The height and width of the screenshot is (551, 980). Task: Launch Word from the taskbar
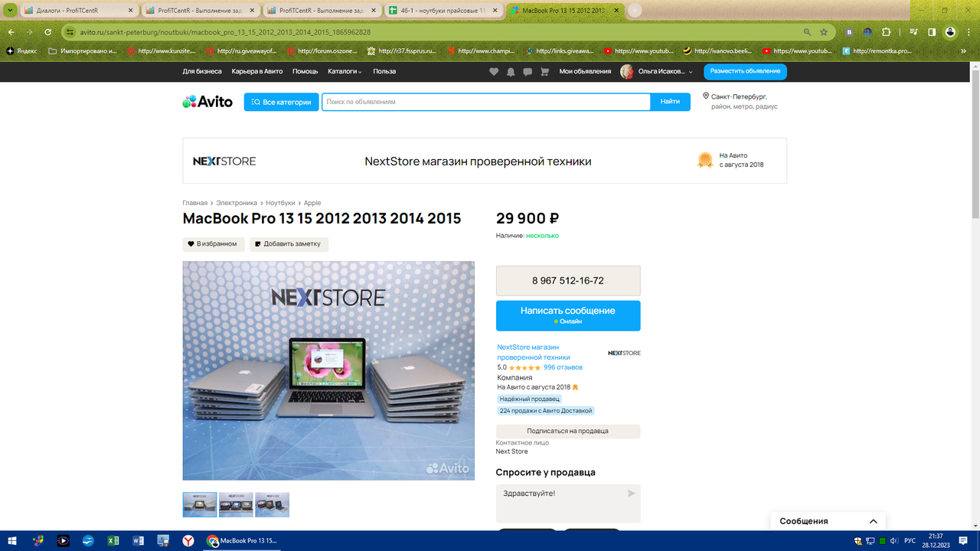(x=139, y=541)
